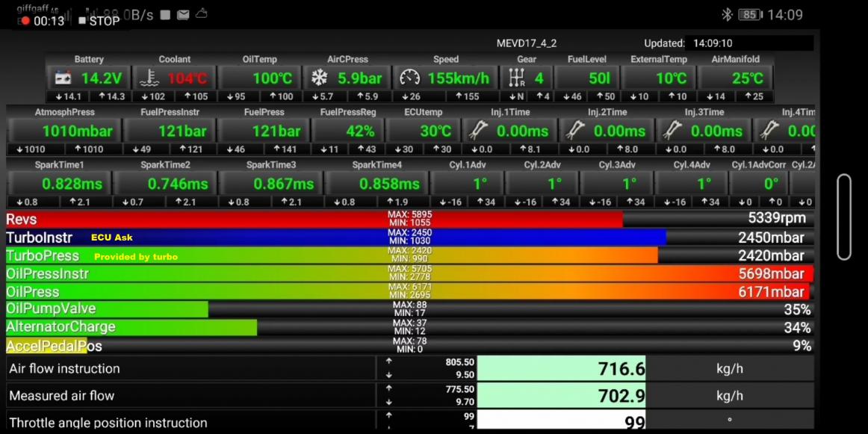Tap the Bluetooth icon in status bar
This screenshot has width=868, height=434.
tap(726, 14)
